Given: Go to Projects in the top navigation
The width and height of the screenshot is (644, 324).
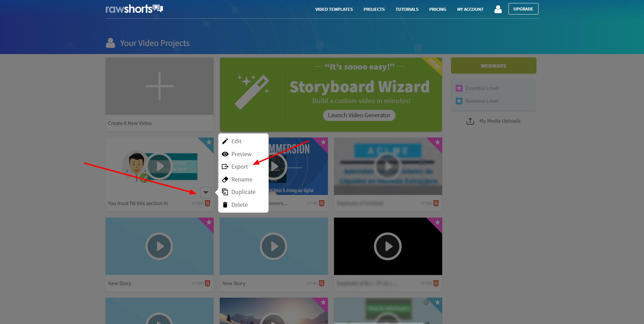Looking at the screenshot, I should (x=374, y=9).
